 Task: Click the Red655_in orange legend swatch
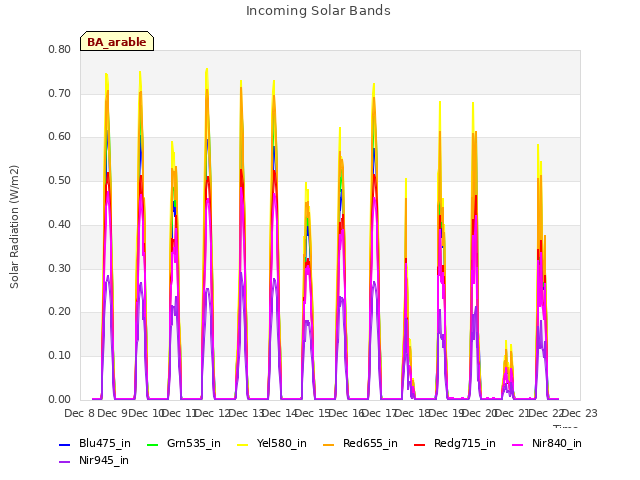[329, 444]
